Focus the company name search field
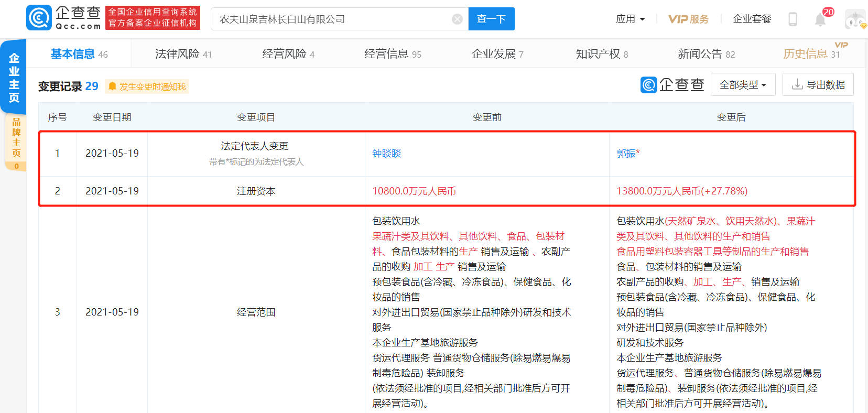 (x=339, y=19)
